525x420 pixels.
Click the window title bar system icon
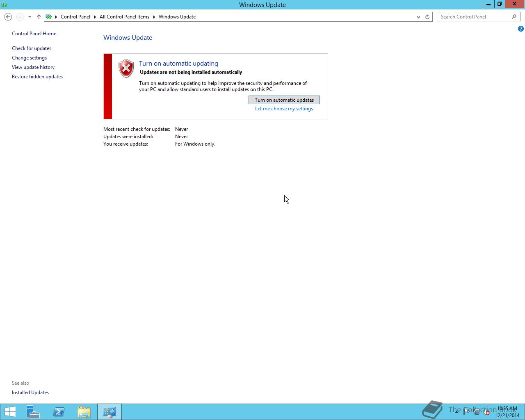coord(4,5)
